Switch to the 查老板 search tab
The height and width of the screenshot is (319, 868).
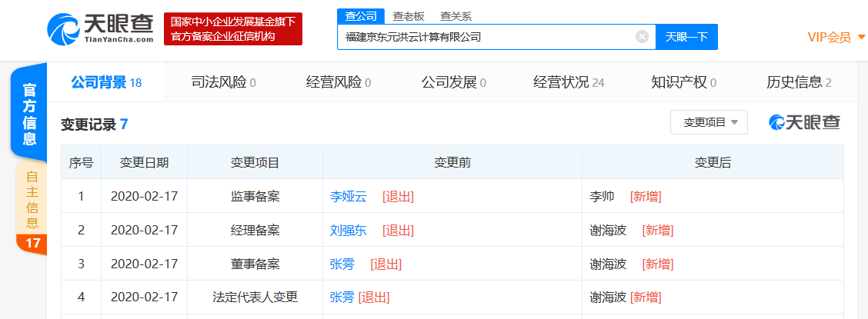pos(409,16)
